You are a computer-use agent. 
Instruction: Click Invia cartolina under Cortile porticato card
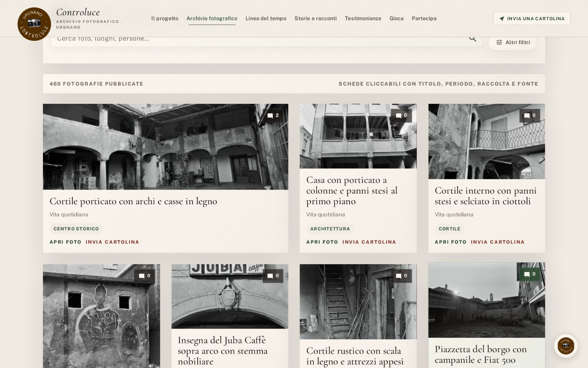click(x=112, y=242)
